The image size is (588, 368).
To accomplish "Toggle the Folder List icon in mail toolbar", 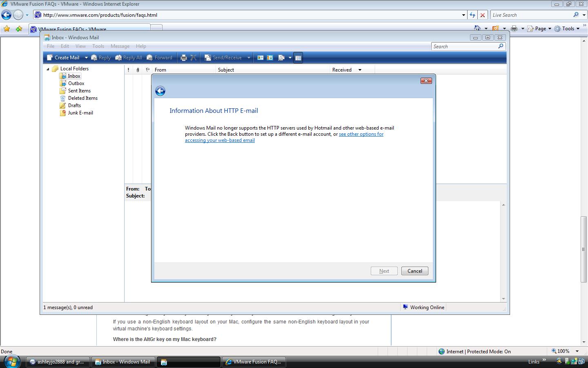I will (298, 58).
